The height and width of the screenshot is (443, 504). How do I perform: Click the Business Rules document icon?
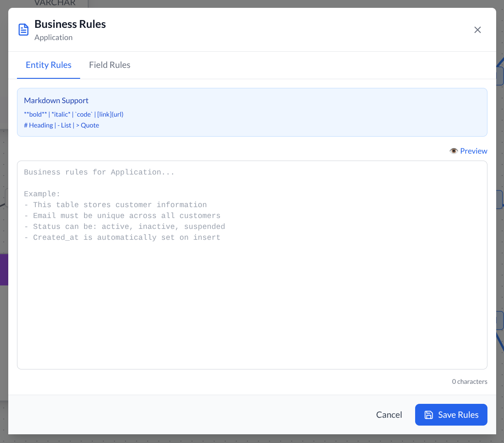point(23,29)
